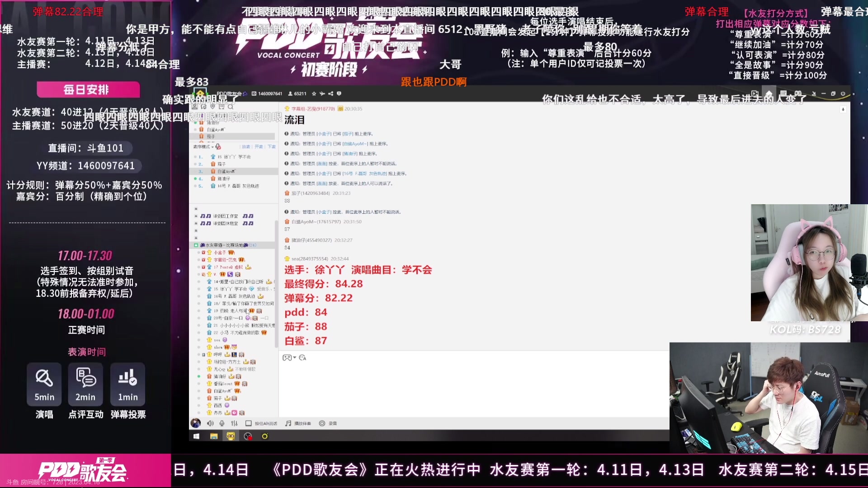Viewport: 868px width, 488px height.
Task: Click the shield report icon in YY title bar
Action: [339, 94]
